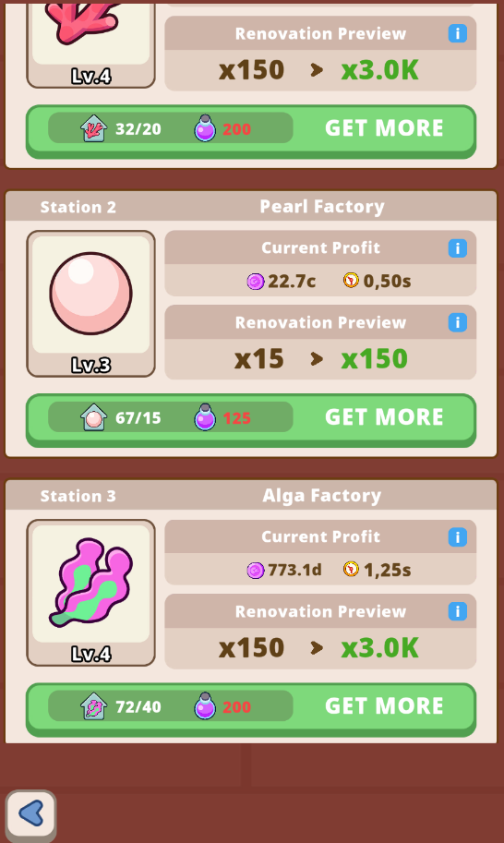Viewport: 504px width, 843px height.
Task: Tap the purple potion in Alga Factory bar
Action: [x=205, y=706]
